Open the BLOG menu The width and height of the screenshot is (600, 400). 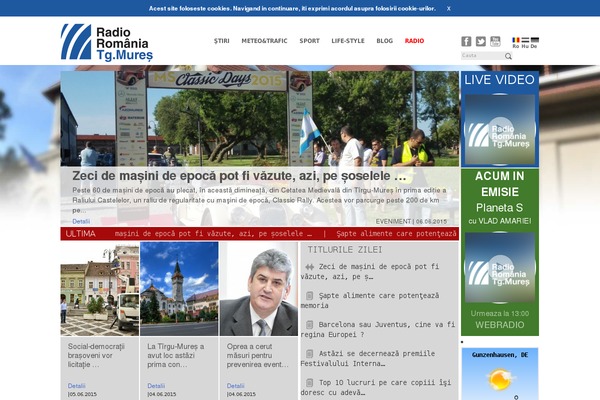(385, 41)
